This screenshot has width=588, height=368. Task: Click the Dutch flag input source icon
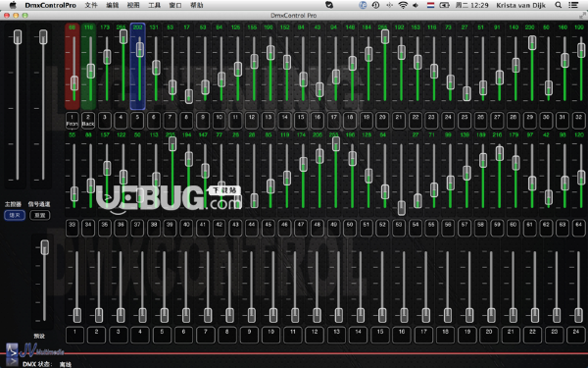[430, 5]
